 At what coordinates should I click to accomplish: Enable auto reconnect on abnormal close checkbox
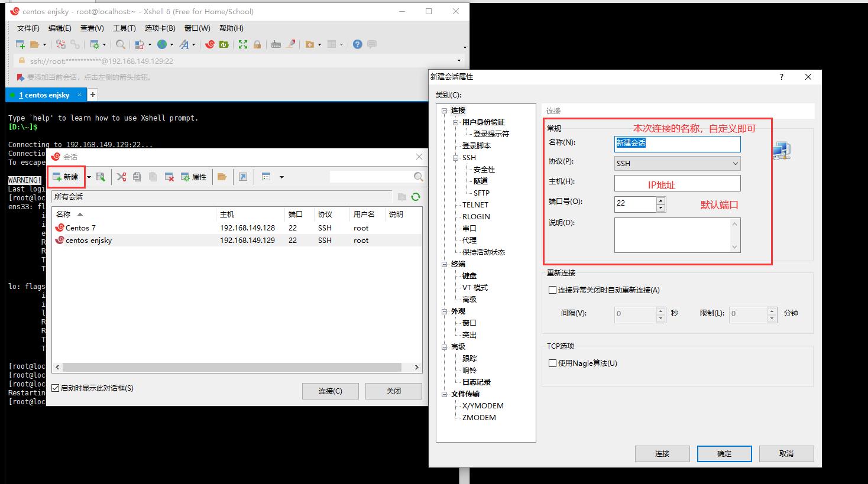553,290
